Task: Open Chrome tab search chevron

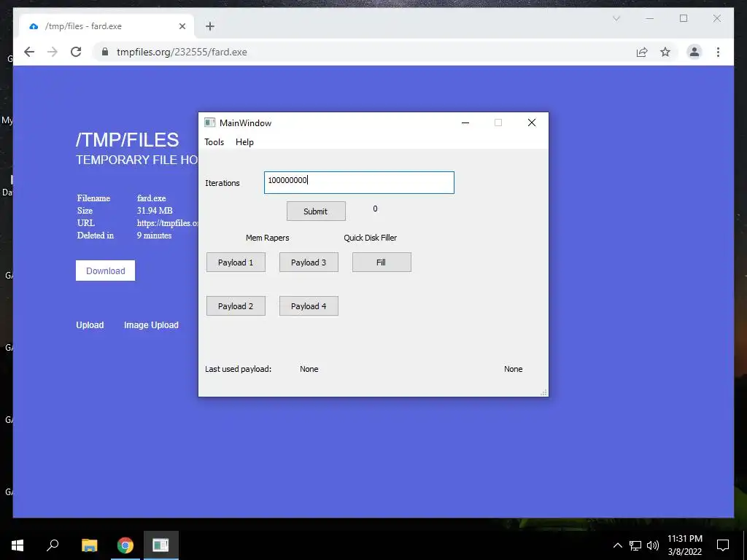Action: click(x=616, y=18)
